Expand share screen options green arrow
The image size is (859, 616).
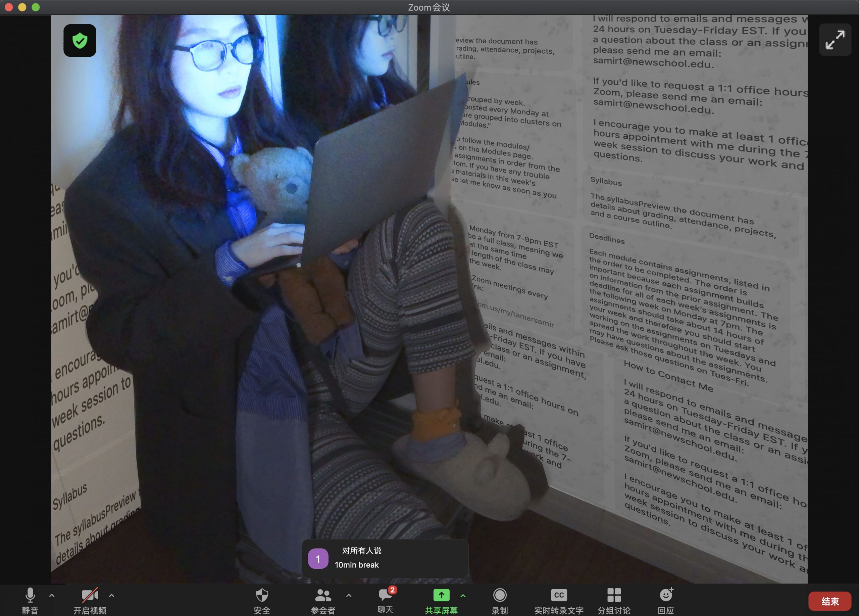point(463,596)
